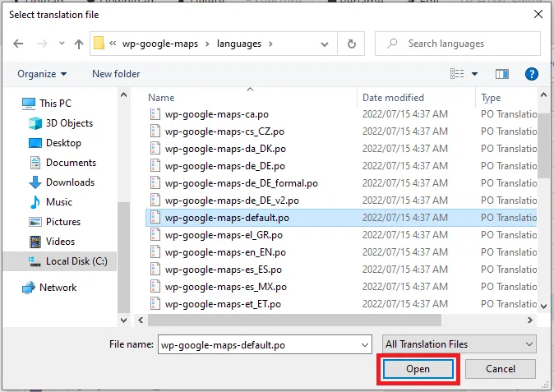Select file wp-google-maps-el_GR.po
Image resolution: width=554 pixels, height=392 pixels.
(x=224, y=235)
